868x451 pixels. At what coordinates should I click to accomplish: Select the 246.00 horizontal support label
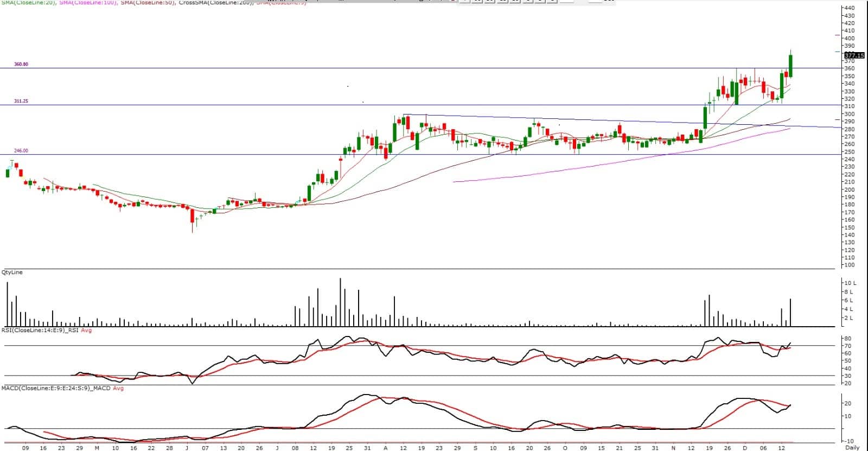21,150
